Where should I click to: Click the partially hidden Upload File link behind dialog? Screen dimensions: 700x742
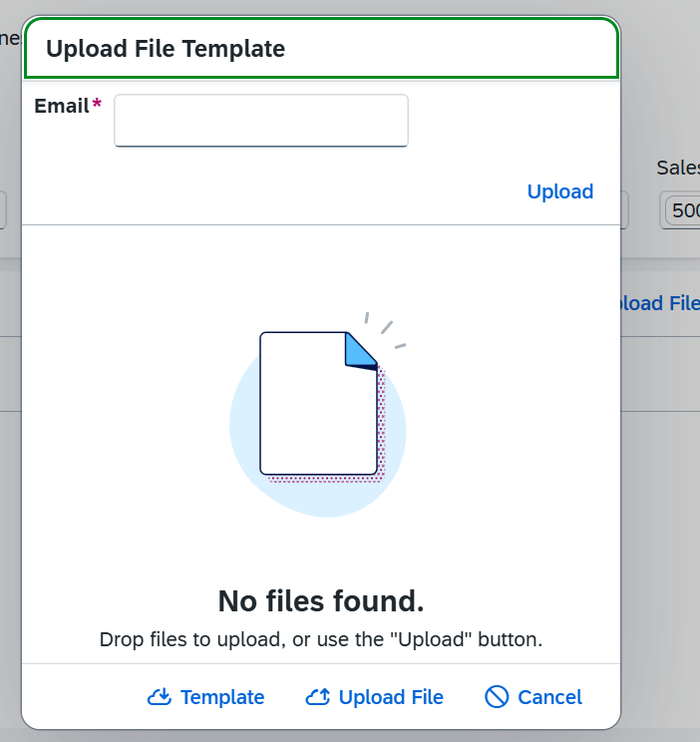point(660,303)
